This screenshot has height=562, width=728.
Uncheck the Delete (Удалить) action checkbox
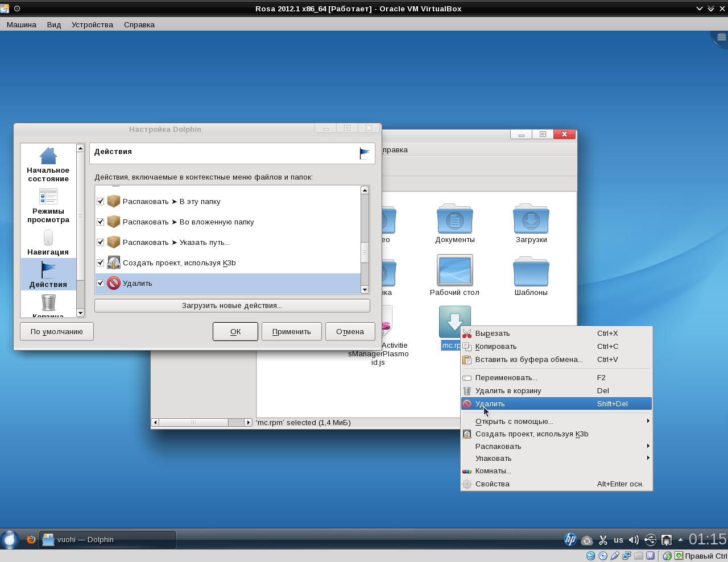(x=101, y=283)
